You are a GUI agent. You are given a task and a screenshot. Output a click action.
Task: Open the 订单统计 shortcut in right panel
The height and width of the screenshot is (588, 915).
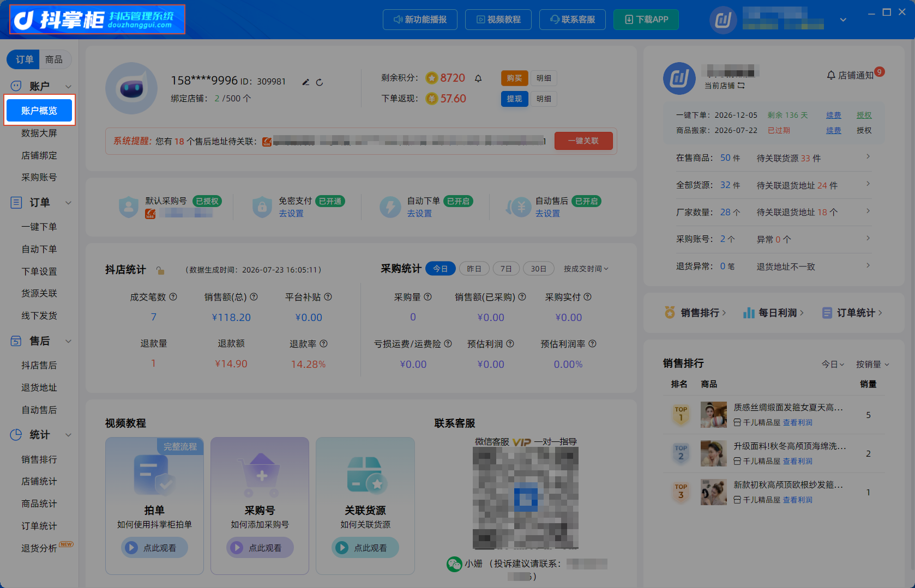[x=852, y=313]
